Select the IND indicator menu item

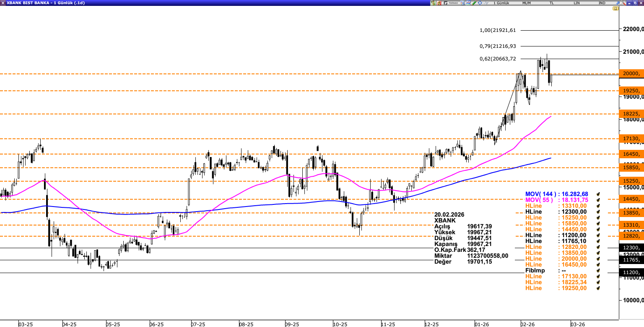(602, 3)
